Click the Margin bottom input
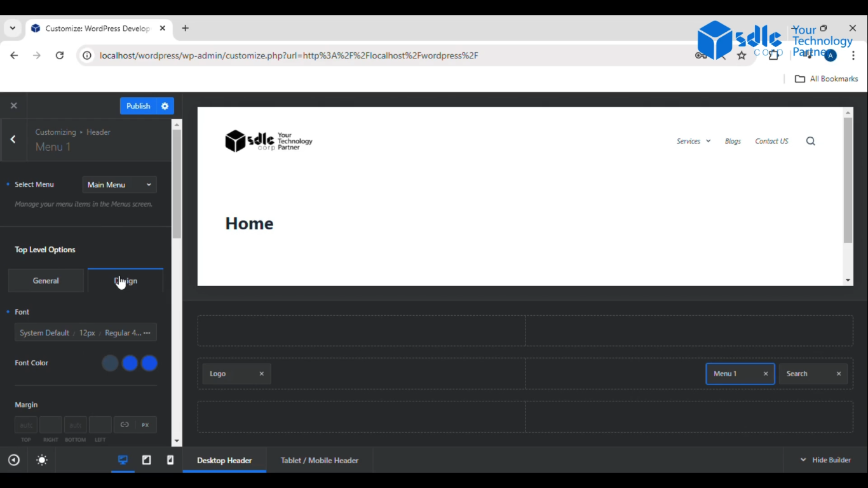Screen dimensions: 868x488 click(x=76, y=425)
